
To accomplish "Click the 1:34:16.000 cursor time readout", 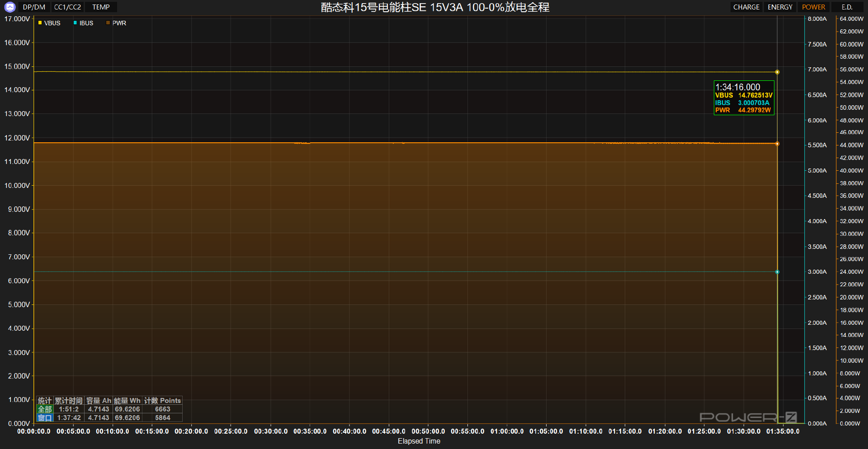I will click(x=738, y=87).
